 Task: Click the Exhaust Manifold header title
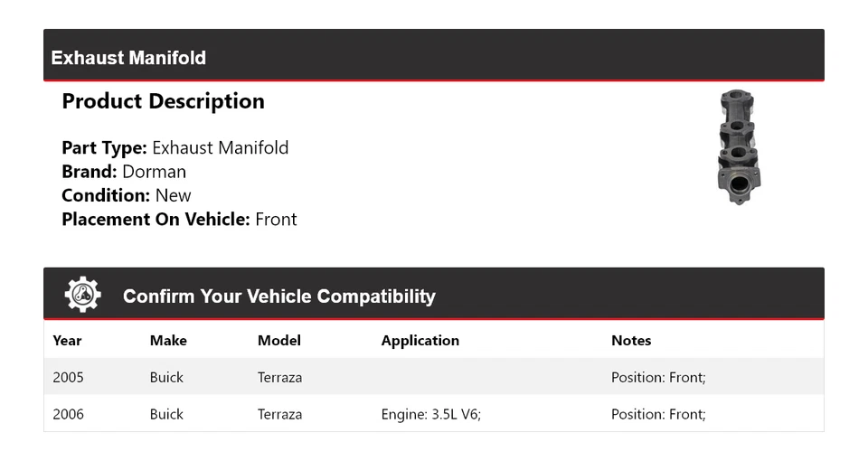[128, 58]
